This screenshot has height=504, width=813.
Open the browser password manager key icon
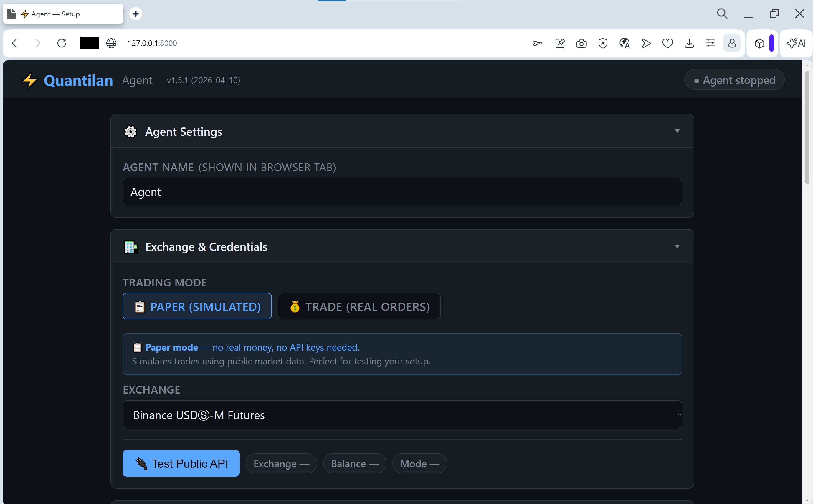(537, 43)
